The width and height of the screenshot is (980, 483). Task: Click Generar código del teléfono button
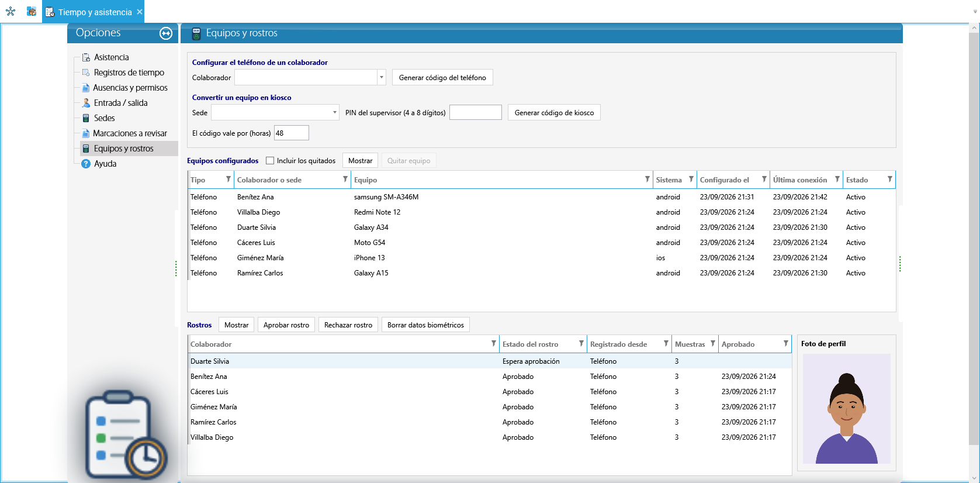pos(442,77)
